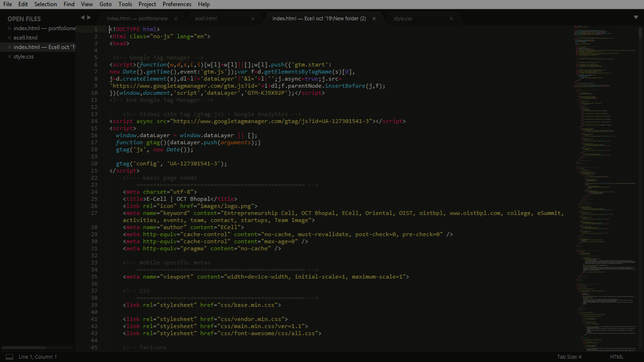Click the mobile specific metas comment
The image size is (644, 362).
point(166,263)
